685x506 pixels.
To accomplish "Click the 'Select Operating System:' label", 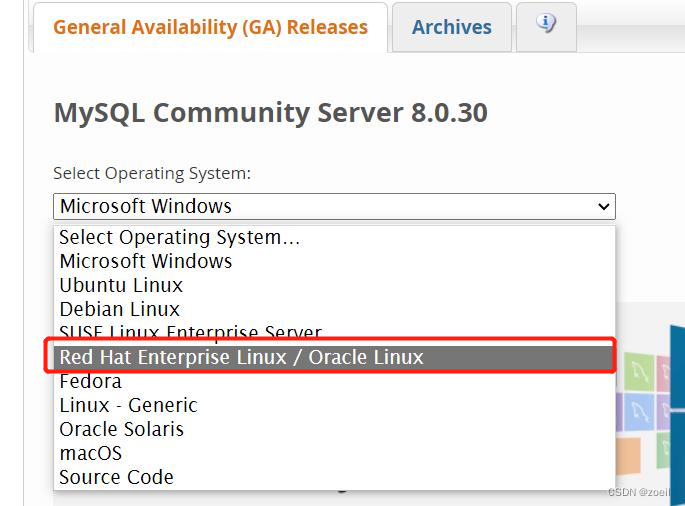I will point(152,173).
